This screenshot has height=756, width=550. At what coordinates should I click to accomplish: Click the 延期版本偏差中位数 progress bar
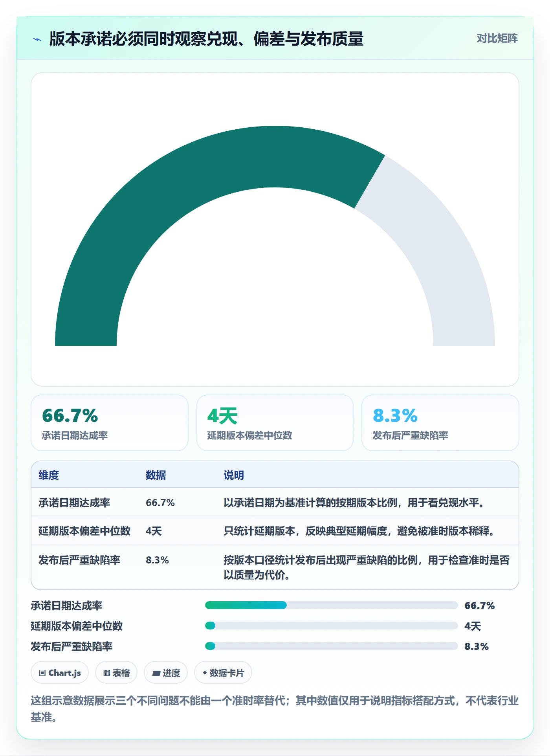(332, 626)
